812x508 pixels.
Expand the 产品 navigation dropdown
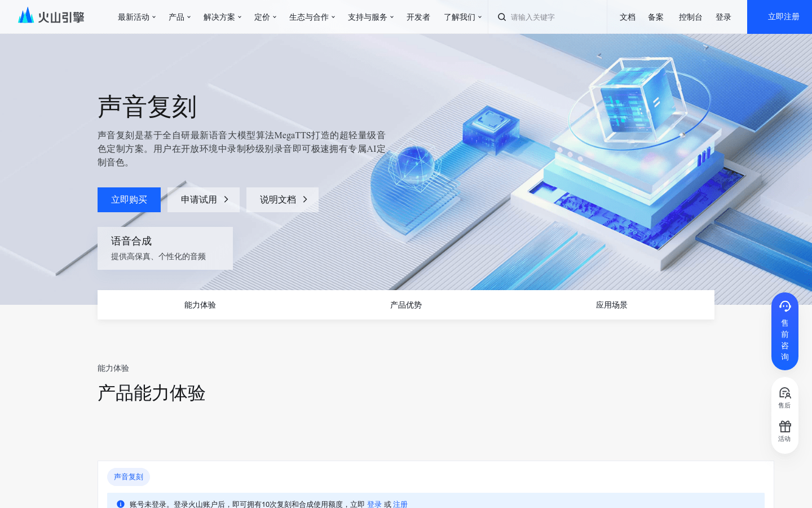179,17
